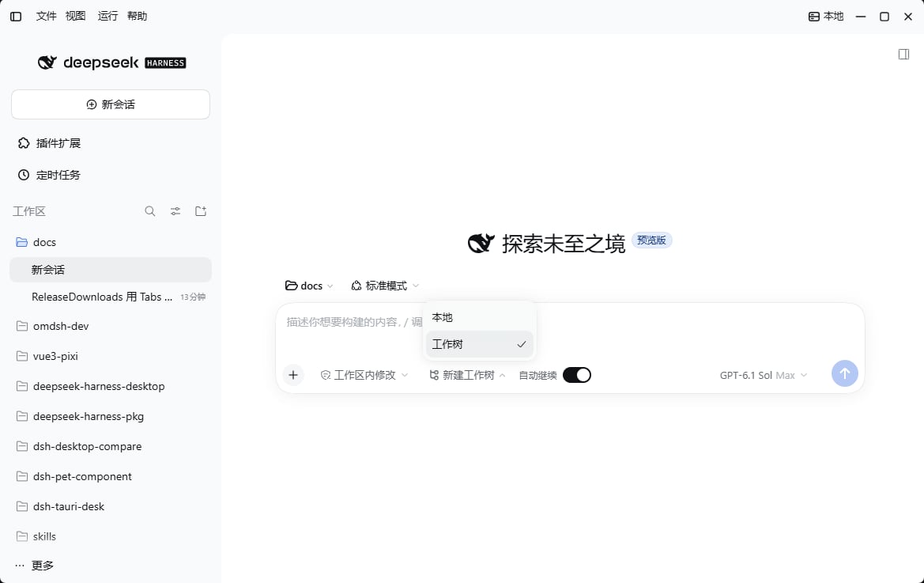The height and width of the screenshot is (583, 924).
Task: Open 插件扩展 plugin extensions
Action: pyautogui.click(x=50, y=143)
